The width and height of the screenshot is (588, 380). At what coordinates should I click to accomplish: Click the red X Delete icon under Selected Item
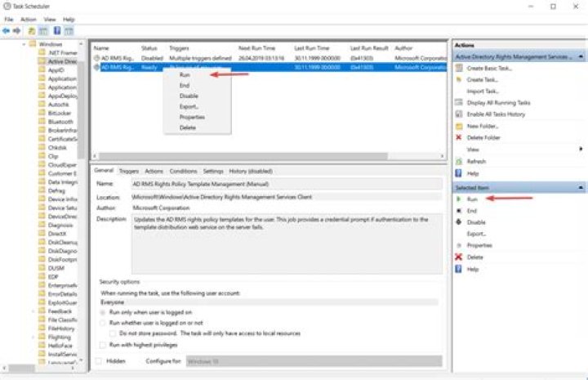(x=459, y=257)
